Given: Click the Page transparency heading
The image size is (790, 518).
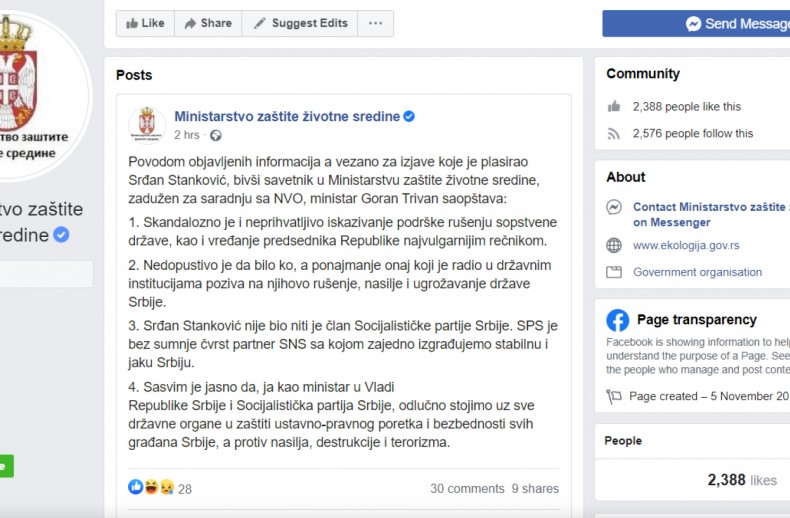Looking at the screenshot, I should pos(697,319).
